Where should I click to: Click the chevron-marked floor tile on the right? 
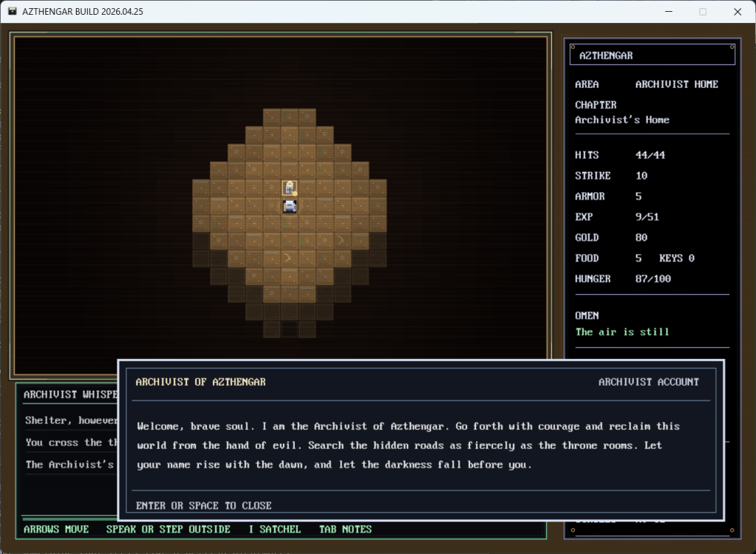pos(341,240)
